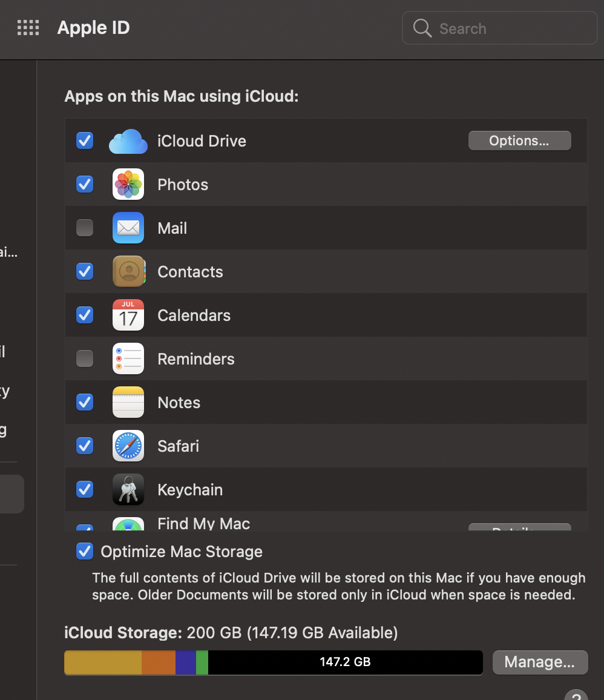Click the yellow storage bar segment
The image size is (604, 700).
(103, 662)
